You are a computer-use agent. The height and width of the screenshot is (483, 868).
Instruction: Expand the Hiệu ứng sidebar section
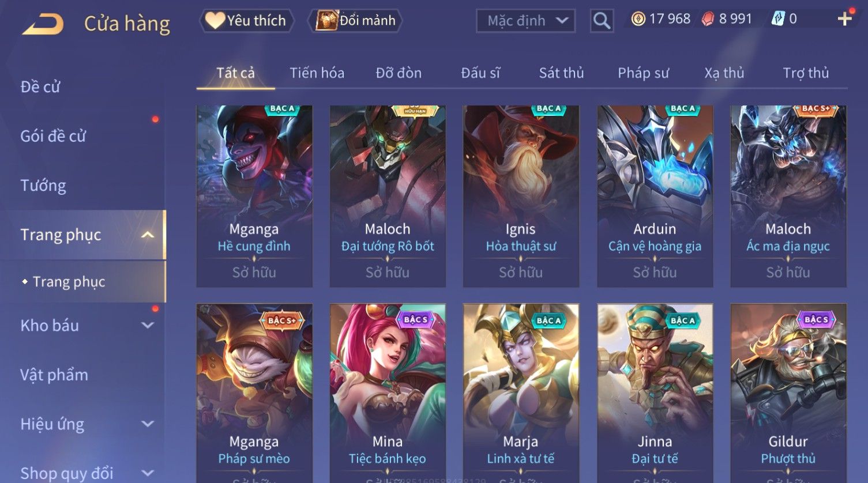coord(148,424)
